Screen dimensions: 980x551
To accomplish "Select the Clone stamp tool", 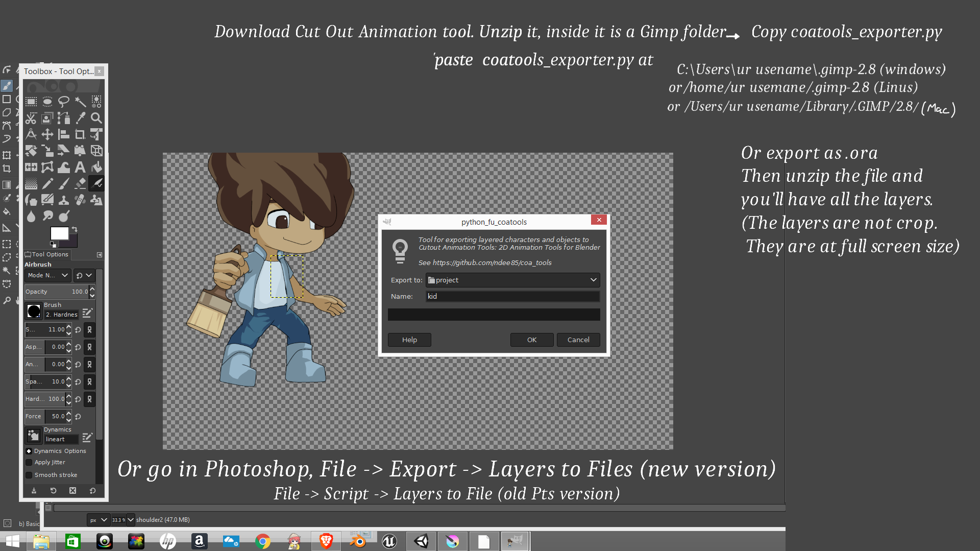I will [64, 200].
